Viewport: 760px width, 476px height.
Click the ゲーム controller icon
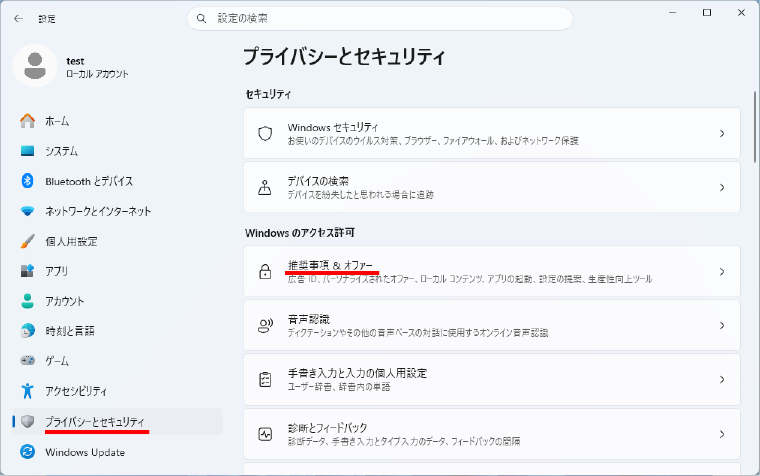[x=28, y=361]
